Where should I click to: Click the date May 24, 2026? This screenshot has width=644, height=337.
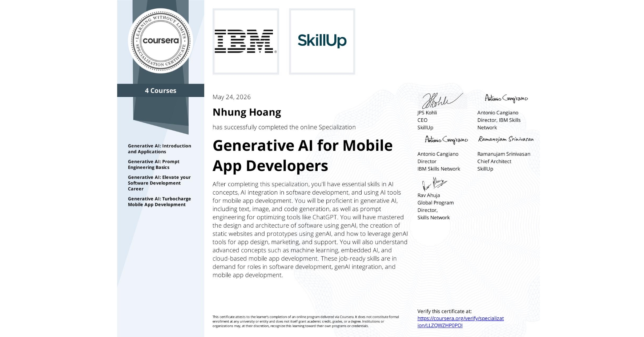(x=232, y=97)
